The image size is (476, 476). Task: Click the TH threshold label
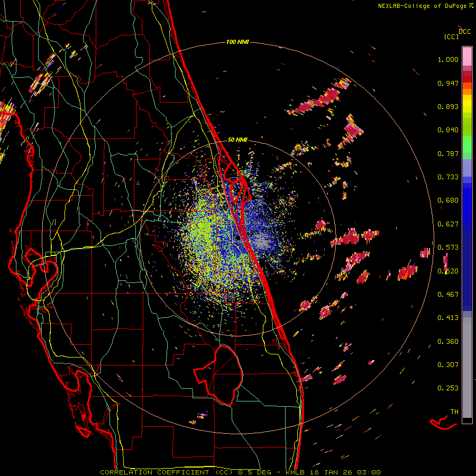pos(454,412)
